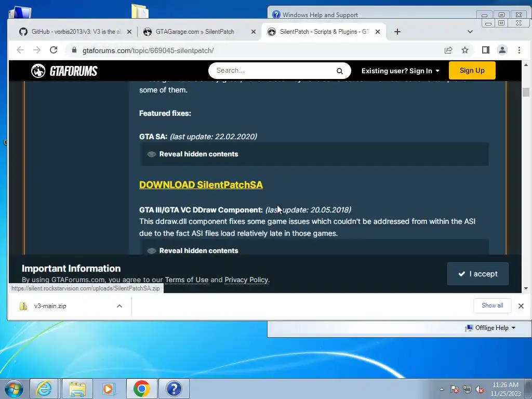532x399 pixels.
Task: Open a new browser tab
Action: coord(397,32)
